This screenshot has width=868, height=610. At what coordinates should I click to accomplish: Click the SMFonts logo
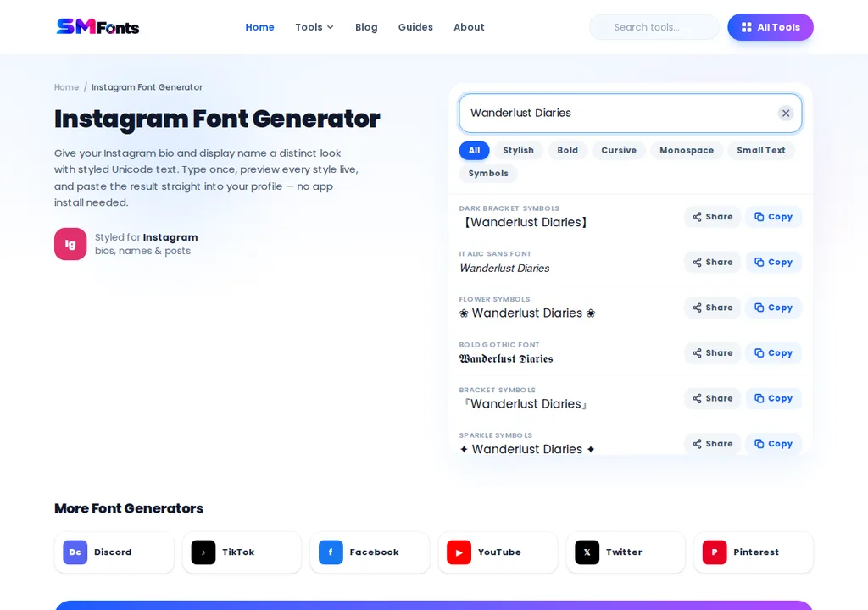pos(97,26)
